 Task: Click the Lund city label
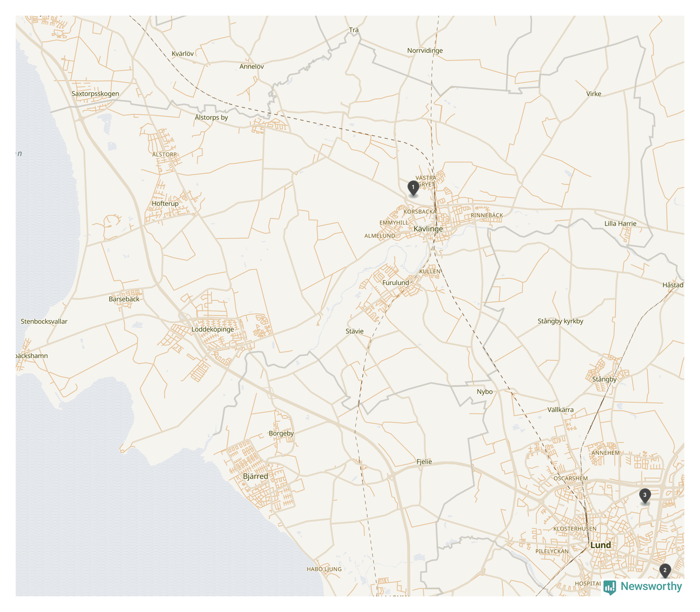coord(600,545)
